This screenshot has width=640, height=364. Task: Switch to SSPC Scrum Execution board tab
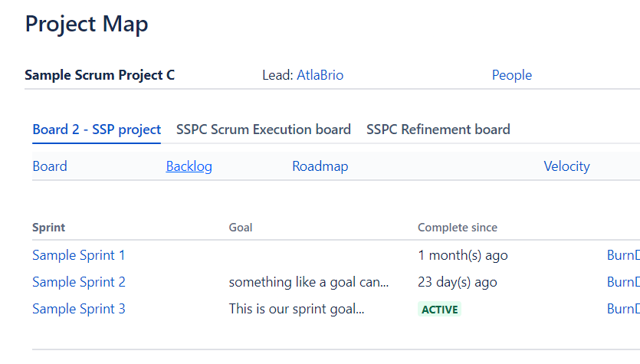click(263, 130)
